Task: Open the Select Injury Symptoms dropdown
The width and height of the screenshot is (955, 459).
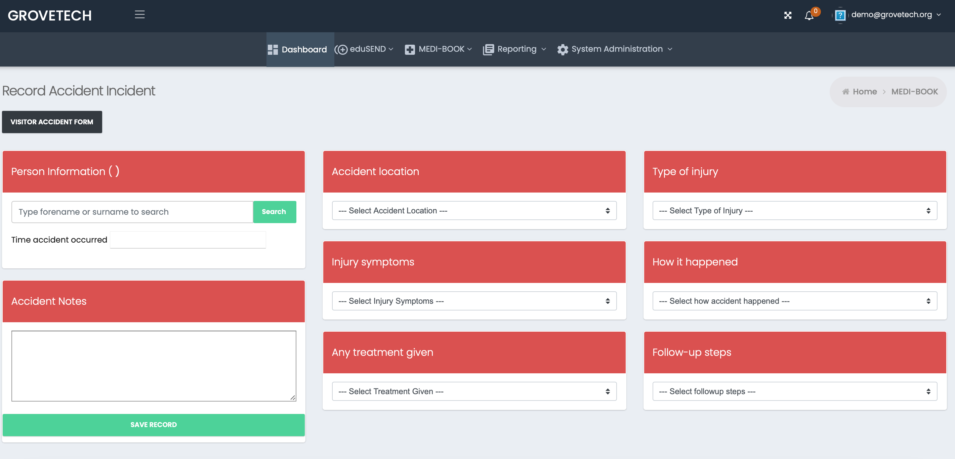Action: tap(474, 301)
